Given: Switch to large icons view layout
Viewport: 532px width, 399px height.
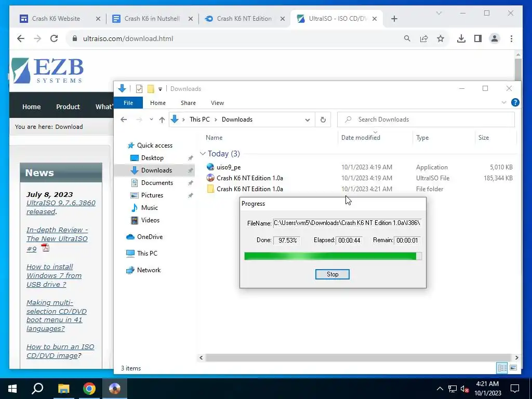Looking at the screenshot, I should [513, 368].
